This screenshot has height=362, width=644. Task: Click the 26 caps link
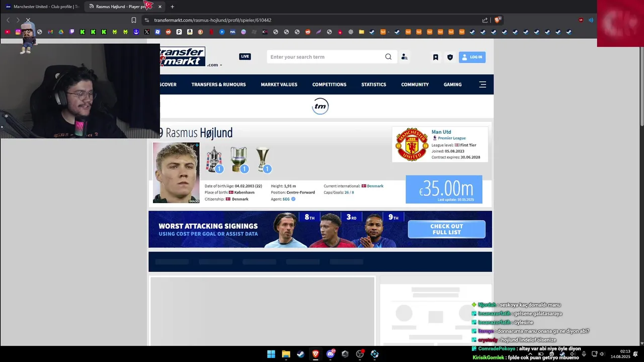tap(346, 193)
